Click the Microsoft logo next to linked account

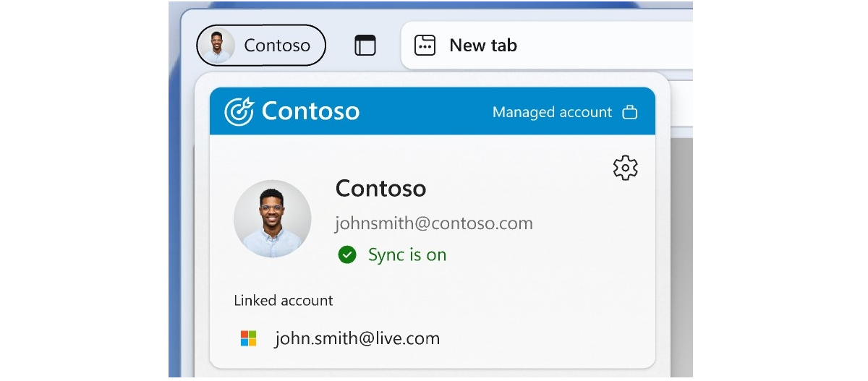(x=249, y=338)
